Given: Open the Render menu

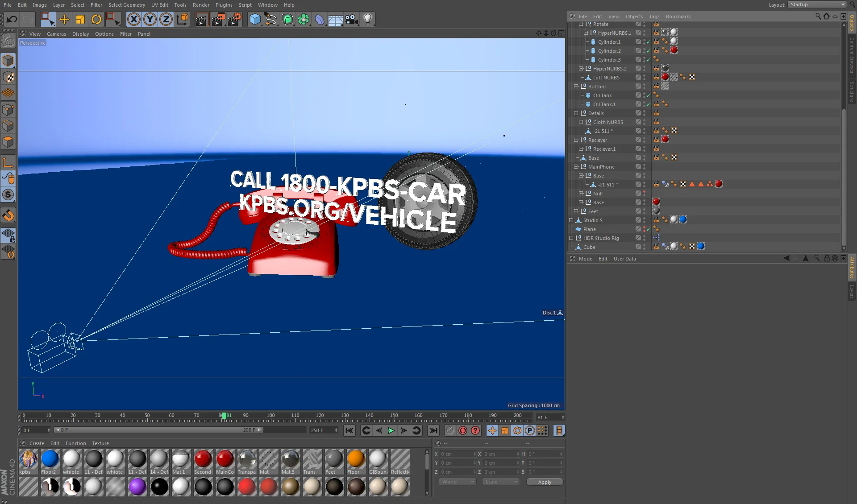Looking at the screenshot, I should 201,5.
